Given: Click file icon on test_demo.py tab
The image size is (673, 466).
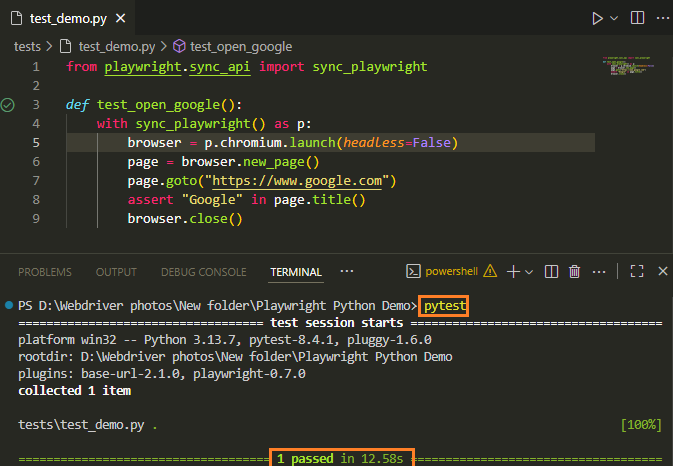Looking at the screenshot, I should point(16,18).
